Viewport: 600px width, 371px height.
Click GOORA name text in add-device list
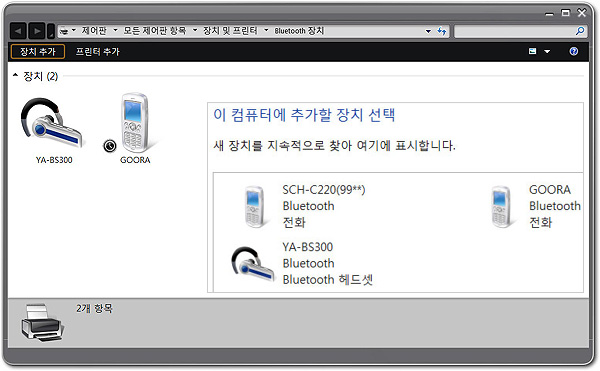point(550,190)
